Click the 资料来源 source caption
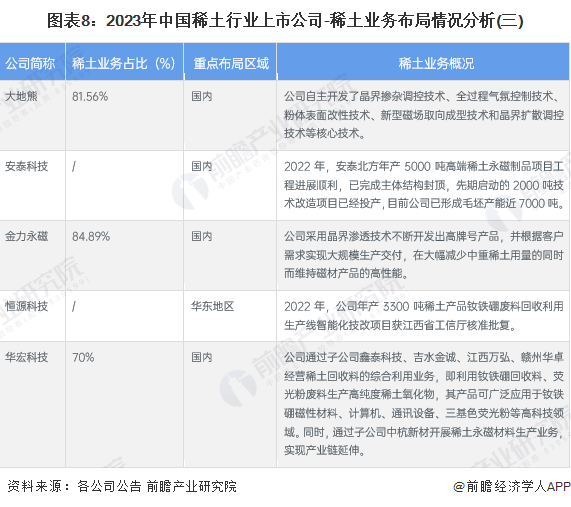Viewport: 571px width, 507px height. (122, 486)
